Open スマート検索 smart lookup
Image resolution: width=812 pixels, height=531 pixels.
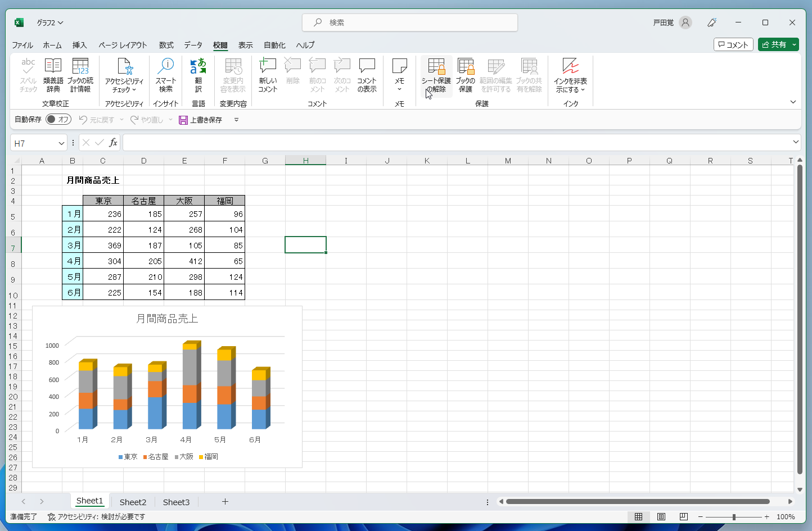(166, 75)
